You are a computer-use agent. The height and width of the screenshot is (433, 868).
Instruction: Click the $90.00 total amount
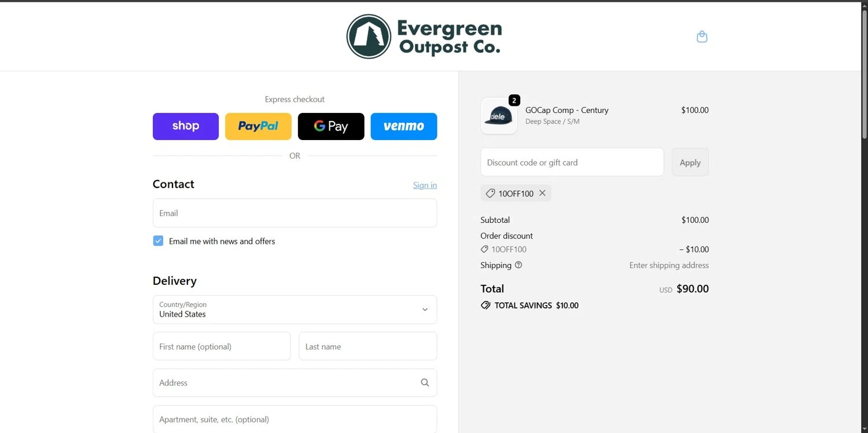[x=693, y=289]
